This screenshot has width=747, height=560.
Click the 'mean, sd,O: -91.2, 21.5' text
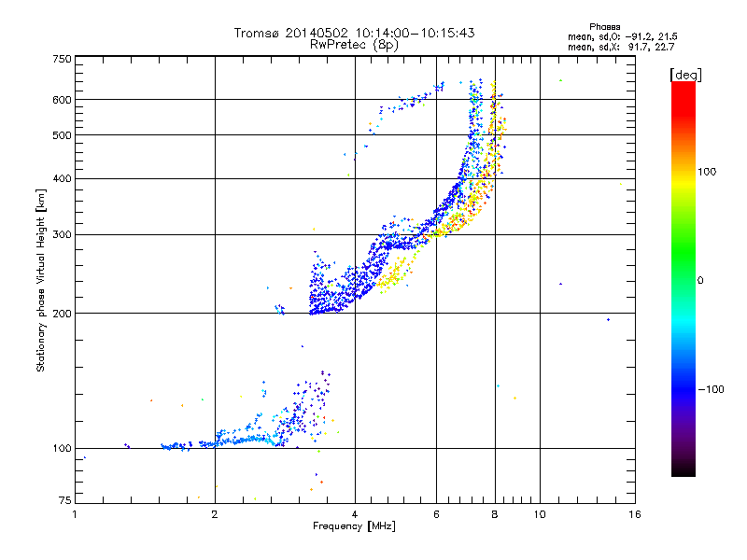tap(622, 36)
